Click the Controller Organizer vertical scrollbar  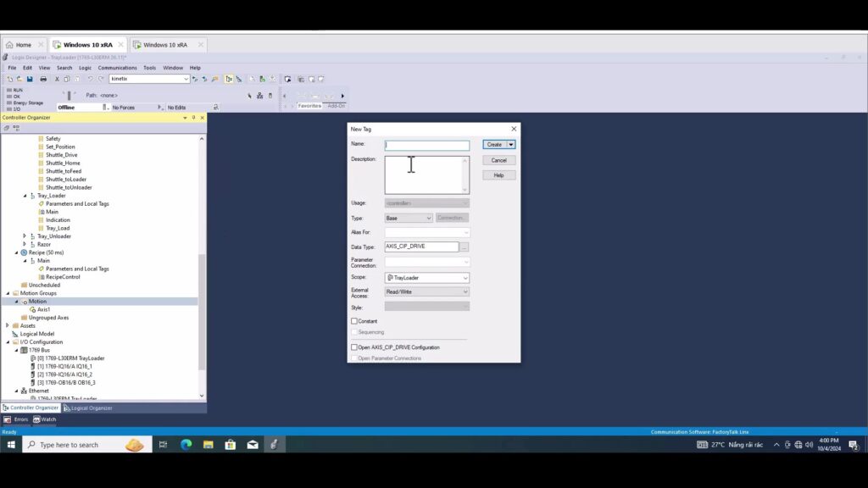click(x=202, y=313)
